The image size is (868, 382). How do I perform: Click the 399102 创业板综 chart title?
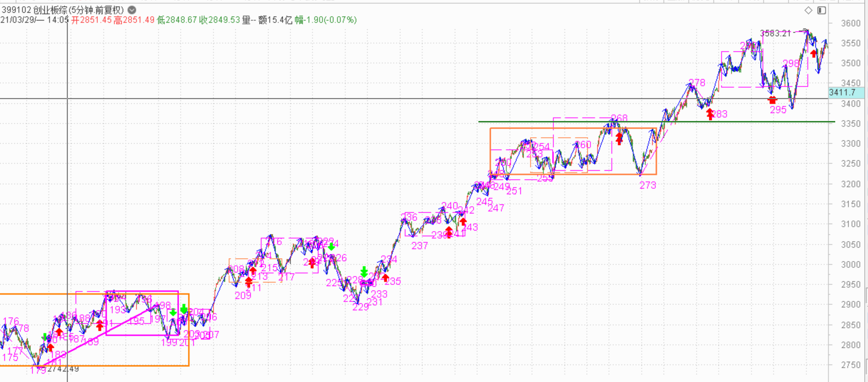tap(63, 10)
